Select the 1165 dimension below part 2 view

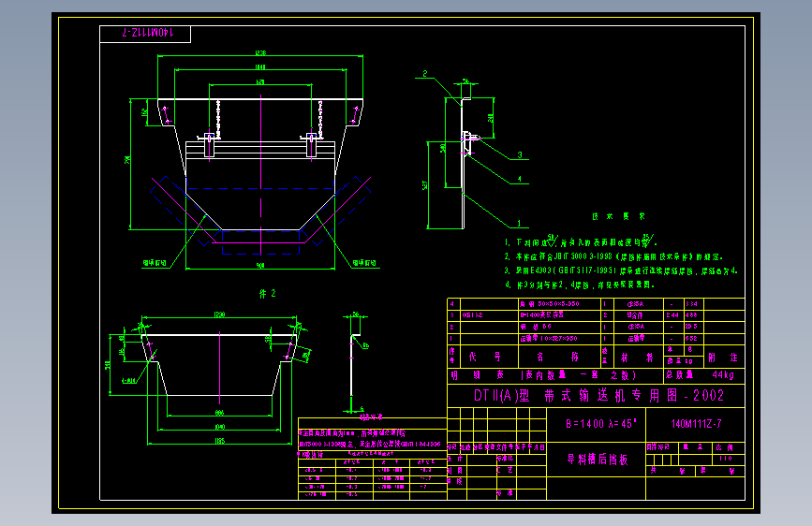pyautogui.click(x=219, y=441)
